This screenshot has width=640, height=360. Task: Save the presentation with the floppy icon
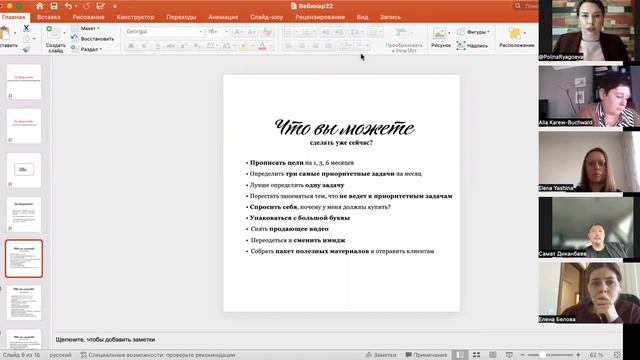(54, 6)
